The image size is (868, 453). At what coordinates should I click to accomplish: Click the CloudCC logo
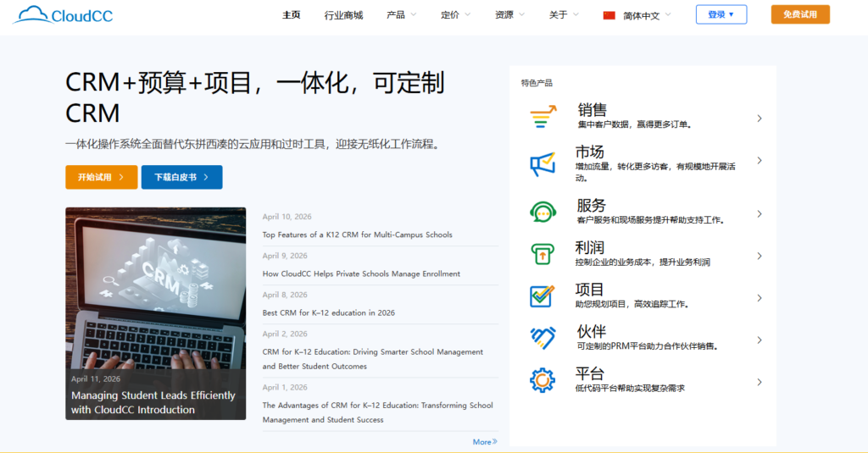(x=63, y=15)
